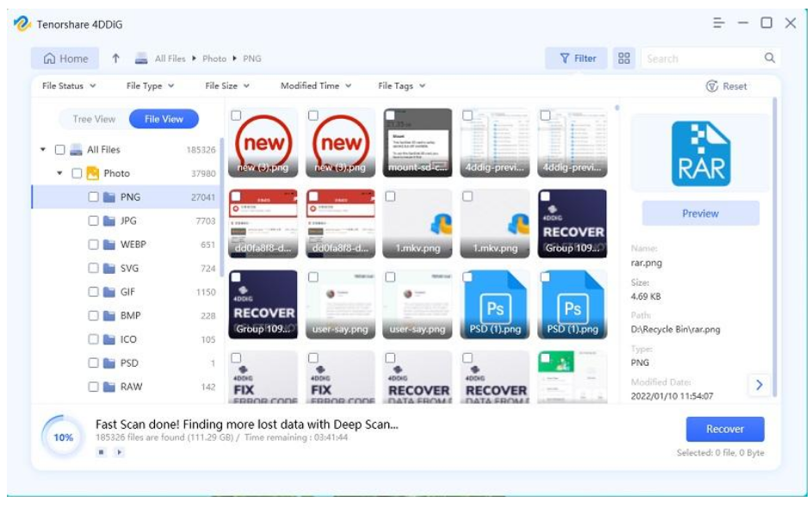Tick the checkbox on mount-sd-c thumbnail

click(390, 115)
